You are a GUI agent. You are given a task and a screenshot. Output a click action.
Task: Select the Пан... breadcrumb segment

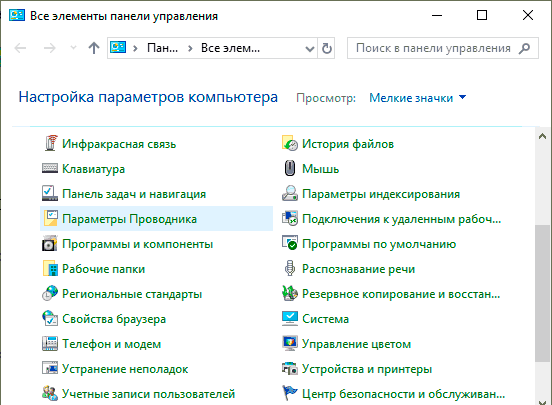click(x=162, y=48)
